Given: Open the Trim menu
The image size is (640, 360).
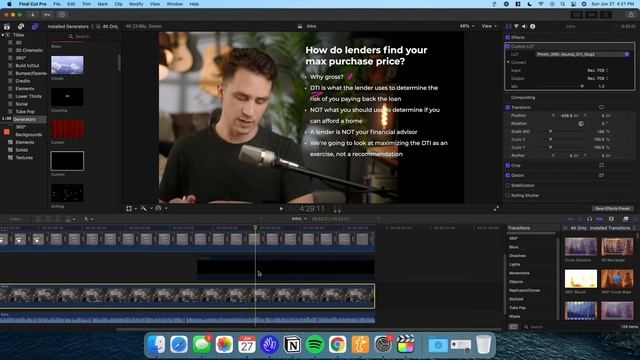Looking at the screenshot, I should tap(87, 4).
